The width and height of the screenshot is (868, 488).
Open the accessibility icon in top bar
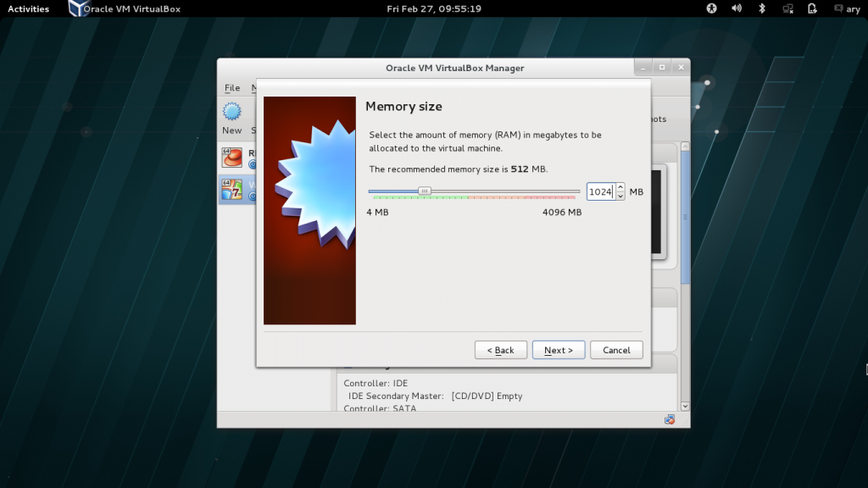point(711,8)
